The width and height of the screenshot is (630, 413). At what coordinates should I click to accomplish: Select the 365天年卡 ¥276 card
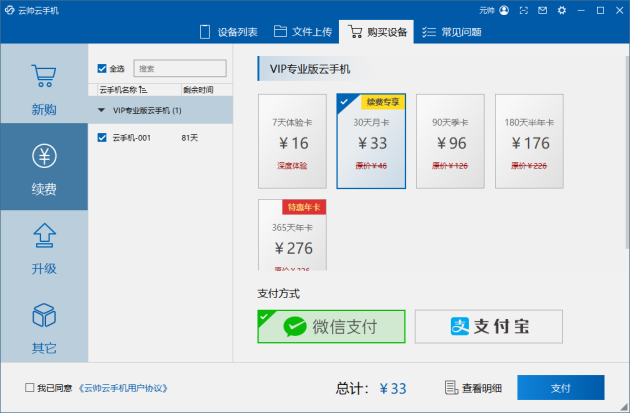tap(292, 235)
